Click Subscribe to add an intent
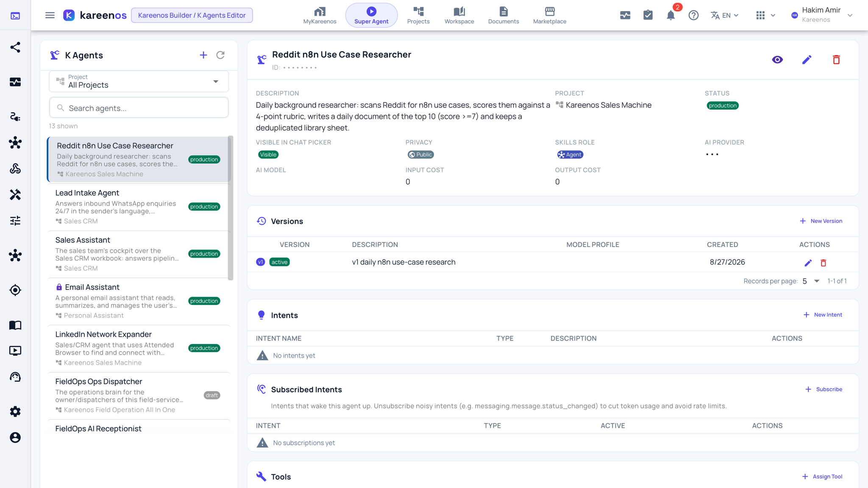The height and width of the screenshot is (488, 868). click(x=823, y=389)
